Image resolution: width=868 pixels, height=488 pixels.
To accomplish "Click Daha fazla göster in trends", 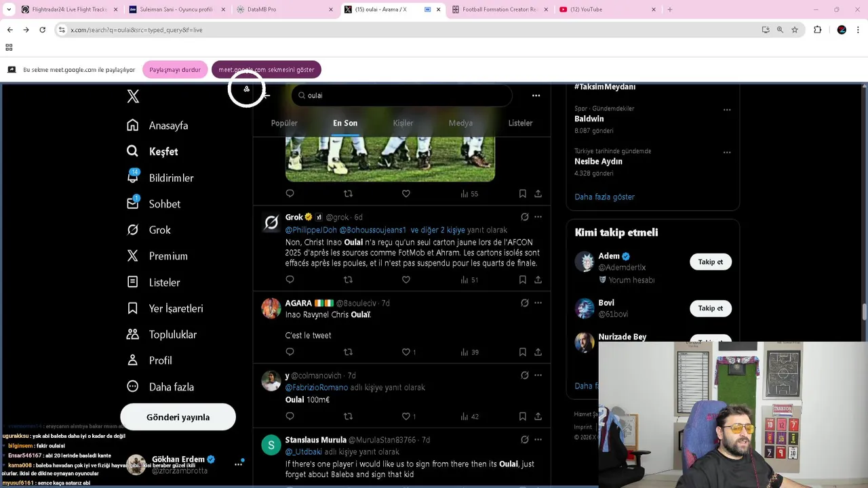I will pos(604,197).
